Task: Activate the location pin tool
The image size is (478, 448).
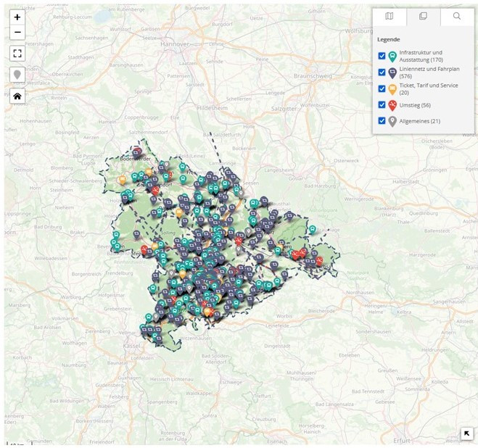Action: pos(17,75)
